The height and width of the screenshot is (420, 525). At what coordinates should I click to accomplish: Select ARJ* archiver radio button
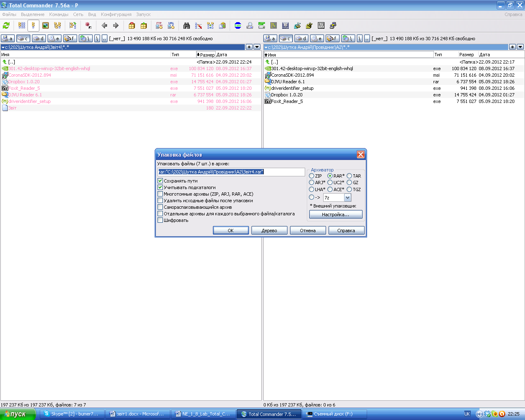click(x=311, y=183)
